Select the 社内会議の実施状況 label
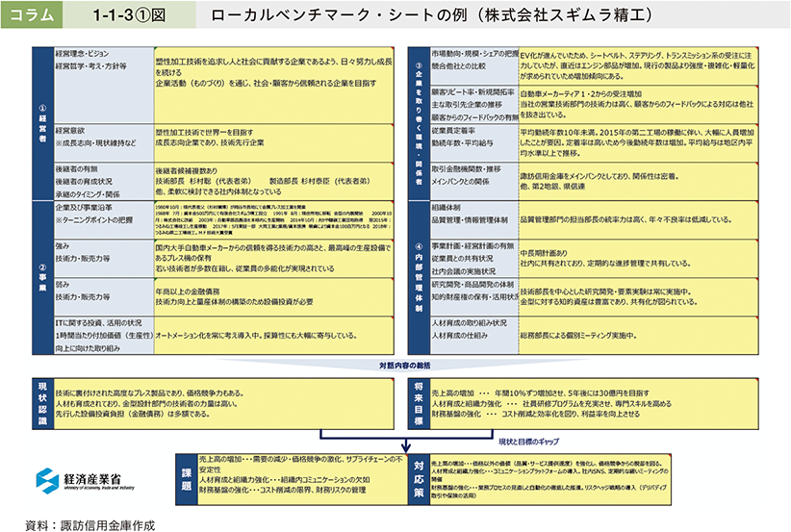 coord(463,271)
